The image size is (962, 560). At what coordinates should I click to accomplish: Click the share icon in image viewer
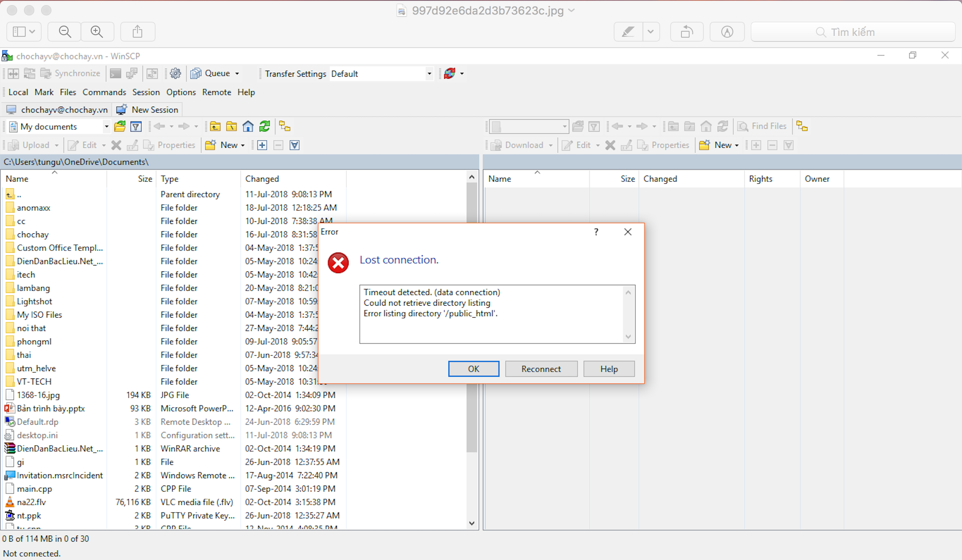pos(137,32)
